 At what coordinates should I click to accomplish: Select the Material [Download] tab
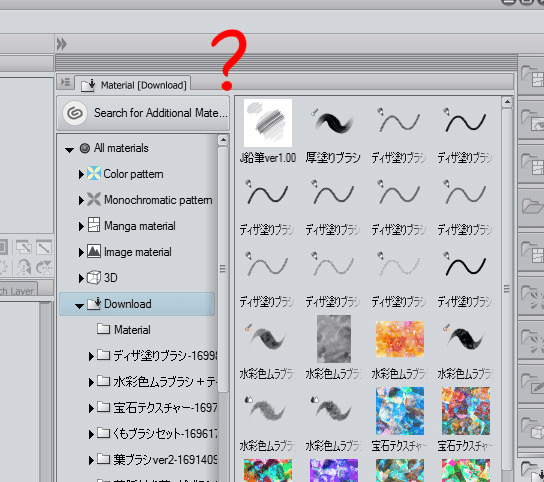pos(133,85)
